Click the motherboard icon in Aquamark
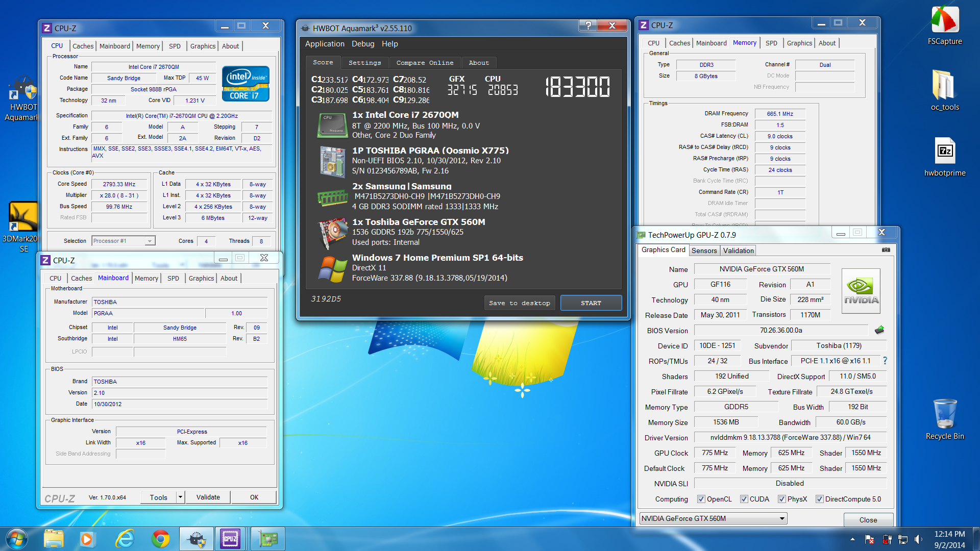 click(332, 161)
